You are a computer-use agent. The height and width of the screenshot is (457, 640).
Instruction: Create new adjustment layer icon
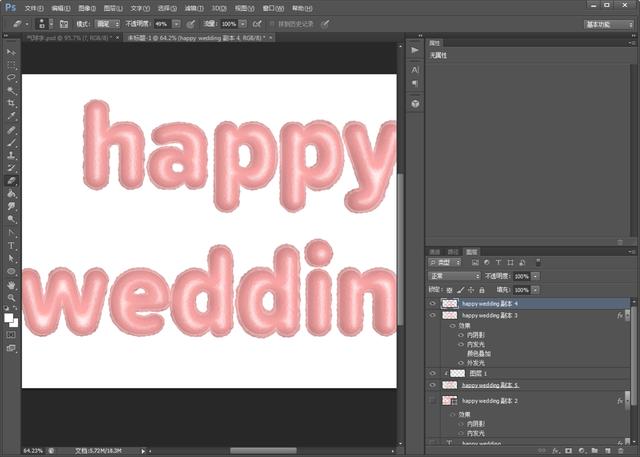(581, 450)
